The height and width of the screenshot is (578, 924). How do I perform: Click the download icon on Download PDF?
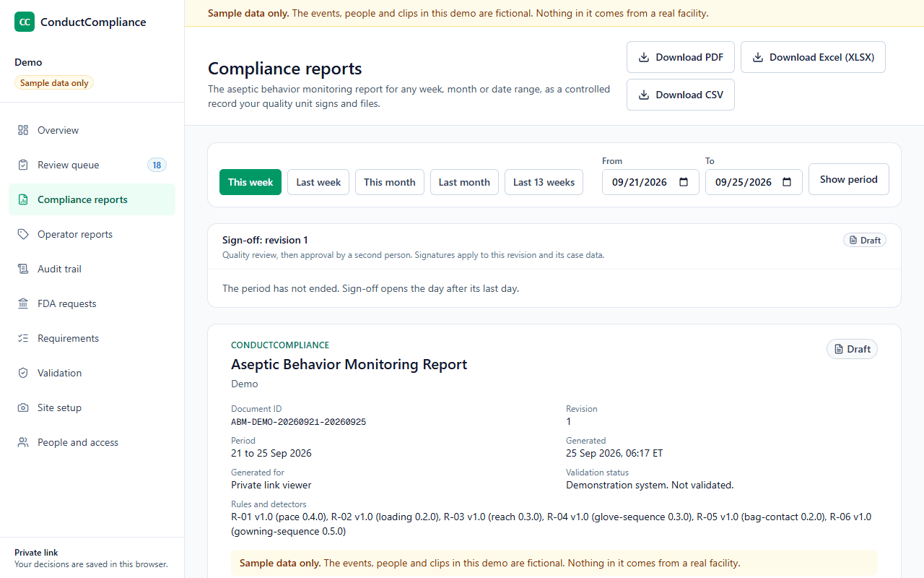644,57
